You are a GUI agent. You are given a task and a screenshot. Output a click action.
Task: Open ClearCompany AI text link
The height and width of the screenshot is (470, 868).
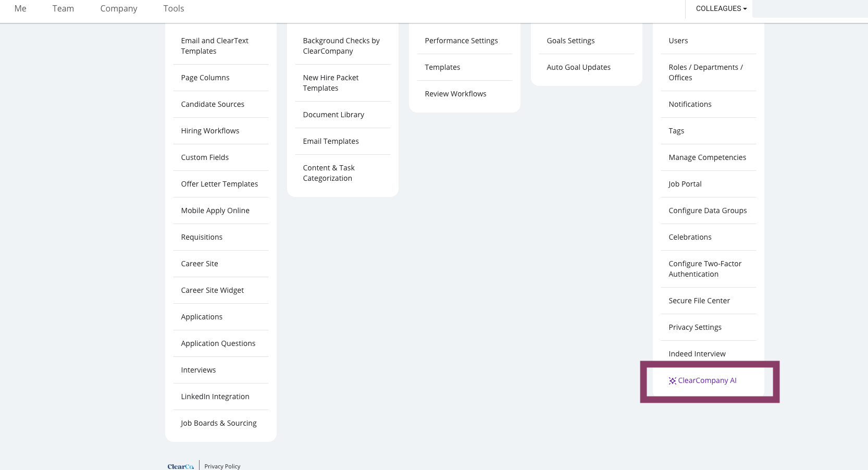click(x=707, y=380)
